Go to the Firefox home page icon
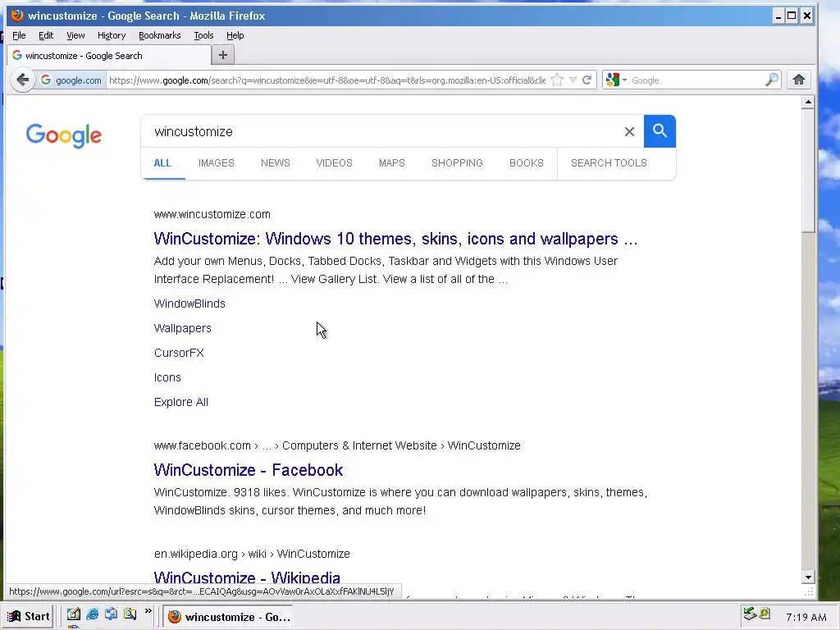The width and height of the screenshot is (840, 630). click(799, 80)
